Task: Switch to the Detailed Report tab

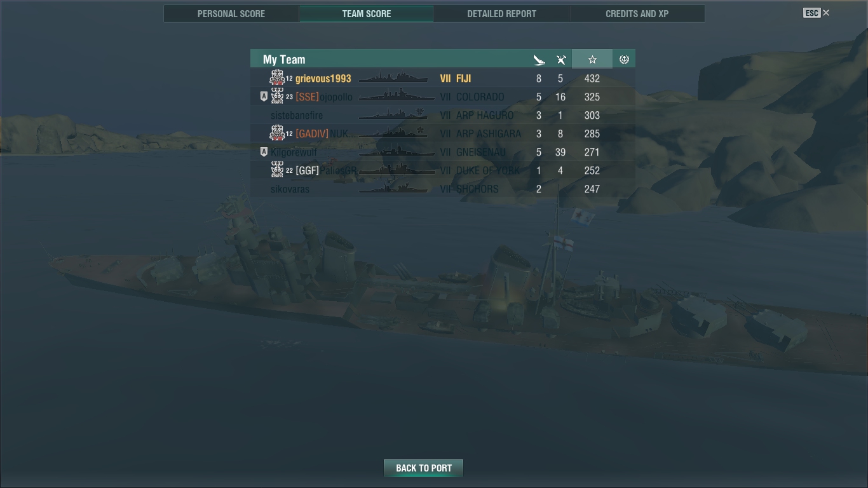Action: tap(501, 13)
